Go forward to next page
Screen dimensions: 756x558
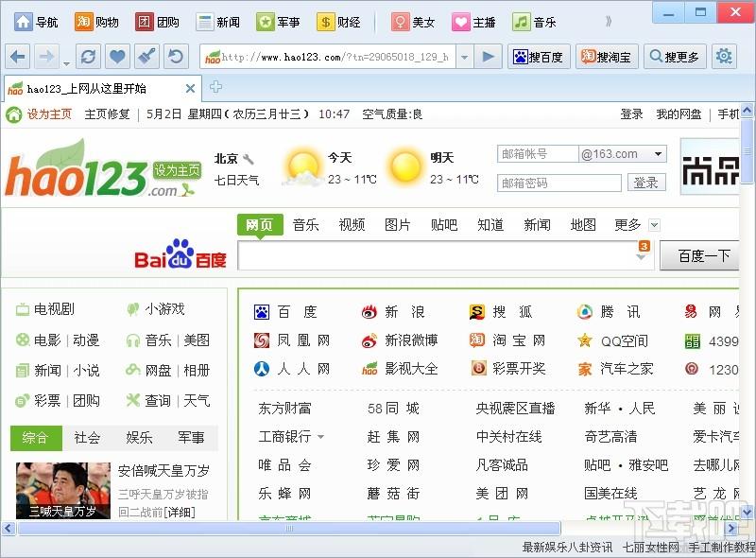pyautogui.click(x=46, y=57)
